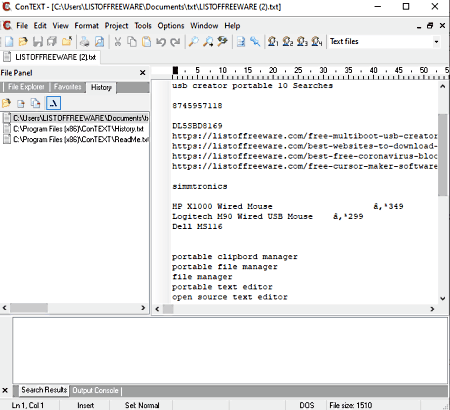Select the Documents LISTOFFREEWARE history entry

point(75,118)
